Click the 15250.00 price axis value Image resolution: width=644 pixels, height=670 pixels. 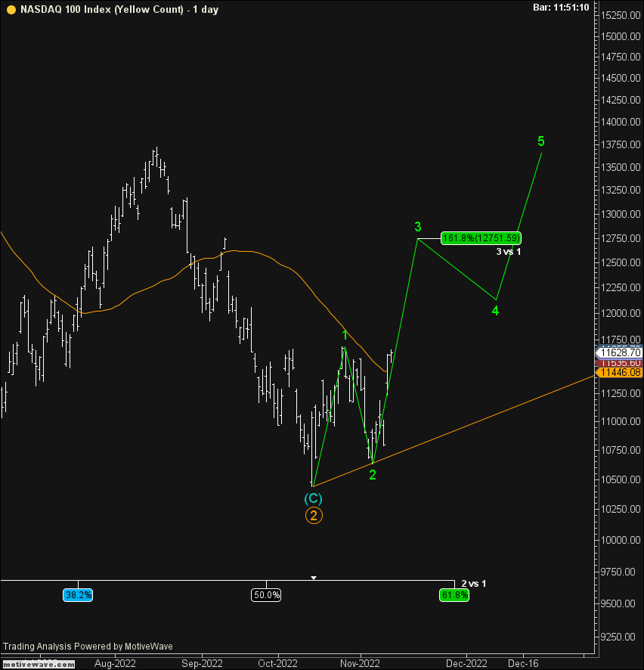pos(621,15)
